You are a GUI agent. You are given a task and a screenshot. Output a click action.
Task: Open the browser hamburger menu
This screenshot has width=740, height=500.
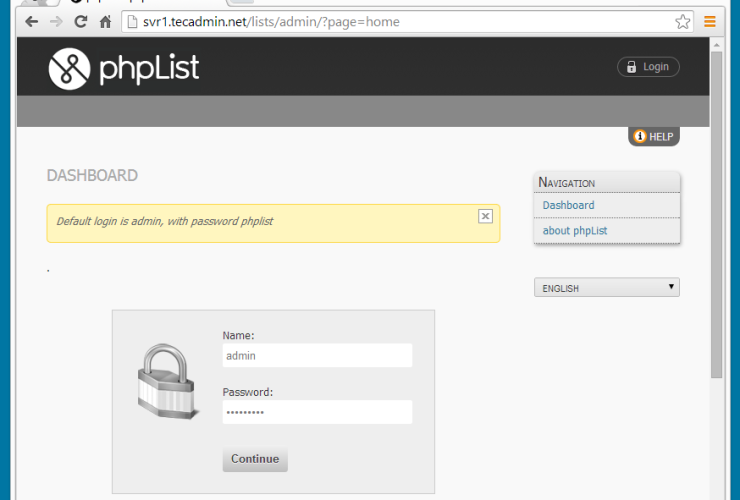[x=710, y=21]
